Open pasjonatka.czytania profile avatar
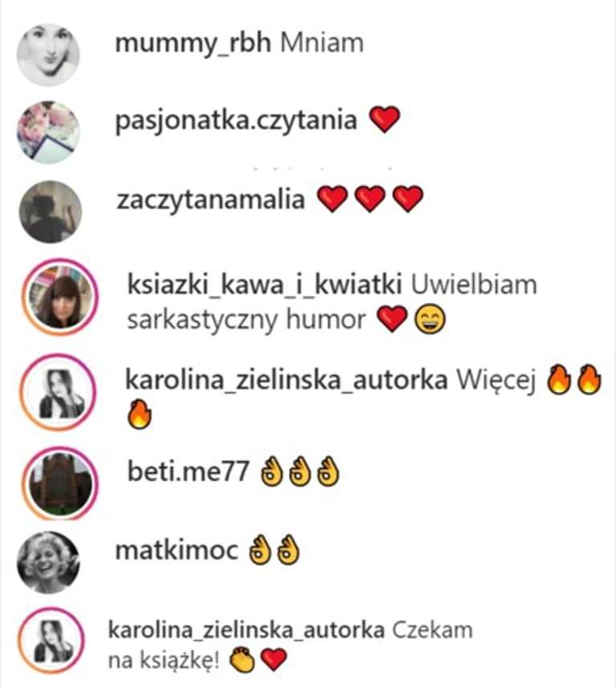616x687 pixels. [48, 132]
